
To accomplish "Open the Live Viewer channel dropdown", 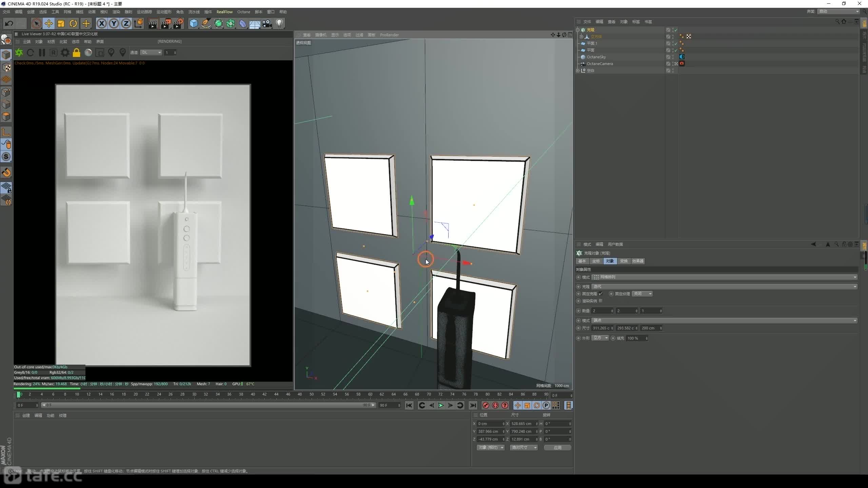I will [151, 53].
